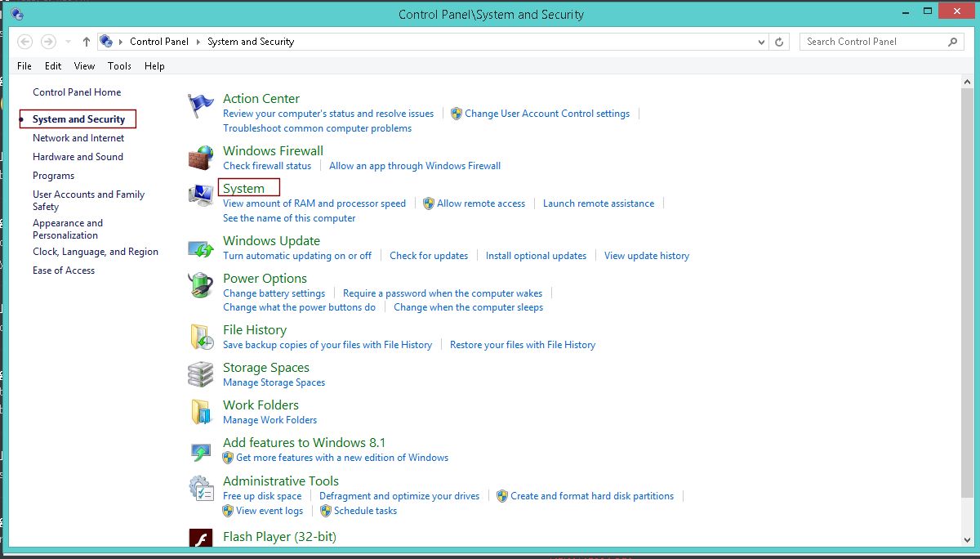Image resolution: width=980 pixels, height=559 pixels.
Task: Go back with the Back arrow button
Action: point(25,42)
